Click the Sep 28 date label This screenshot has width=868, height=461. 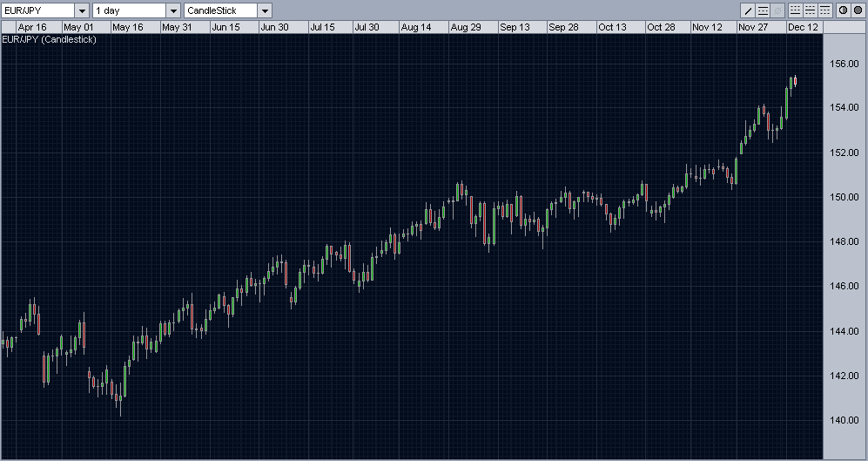coord(563,27)
